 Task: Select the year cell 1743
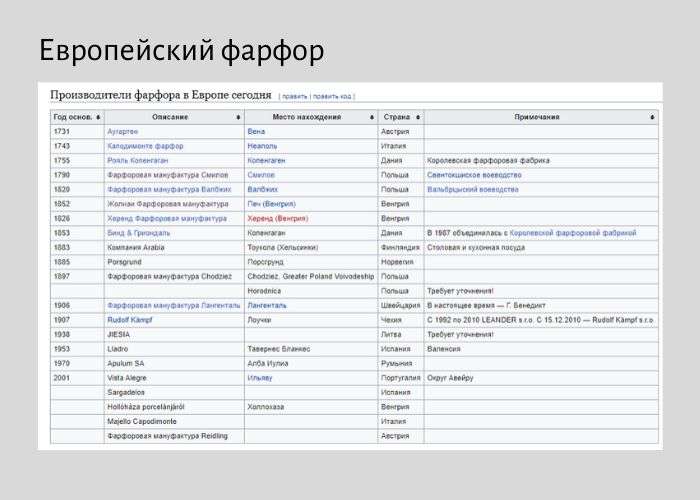[x=77, y=146]
